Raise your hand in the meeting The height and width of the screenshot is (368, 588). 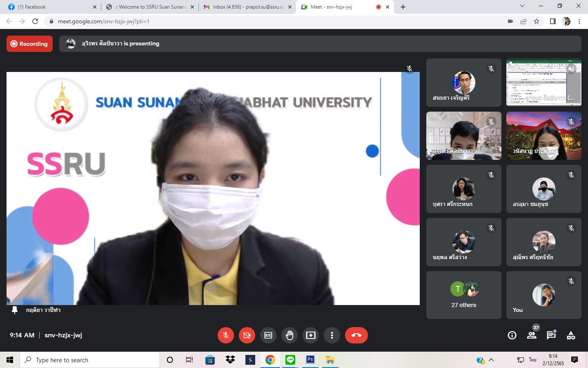click(290, 335)
